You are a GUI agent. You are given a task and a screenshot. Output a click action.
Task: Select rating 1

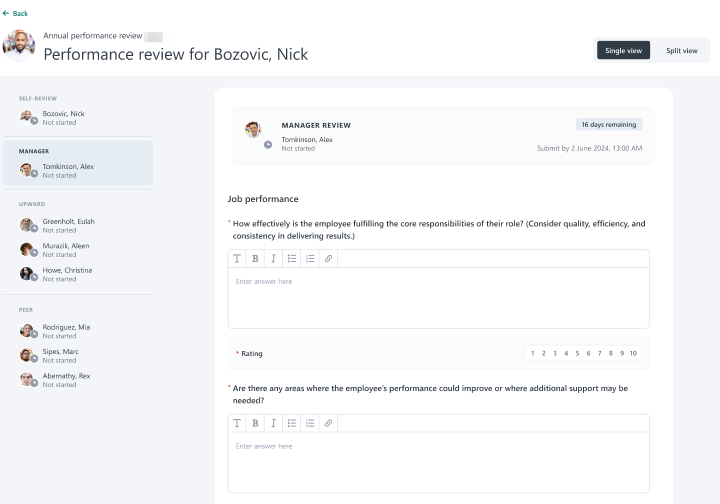point(532,353)
